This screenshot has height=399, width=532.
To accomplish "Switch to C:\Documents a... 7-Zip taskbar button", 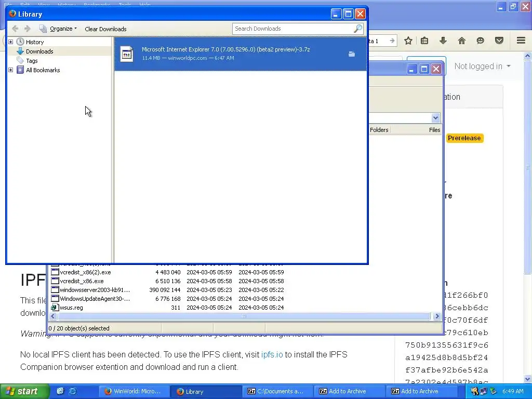I will [278, 391].
